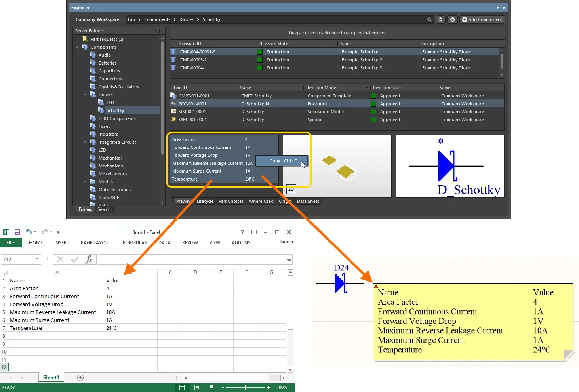Screen dimensions: 579x392
Task: Click the search magnifier icon in Explorer
Action: click(x=429, y=19)
